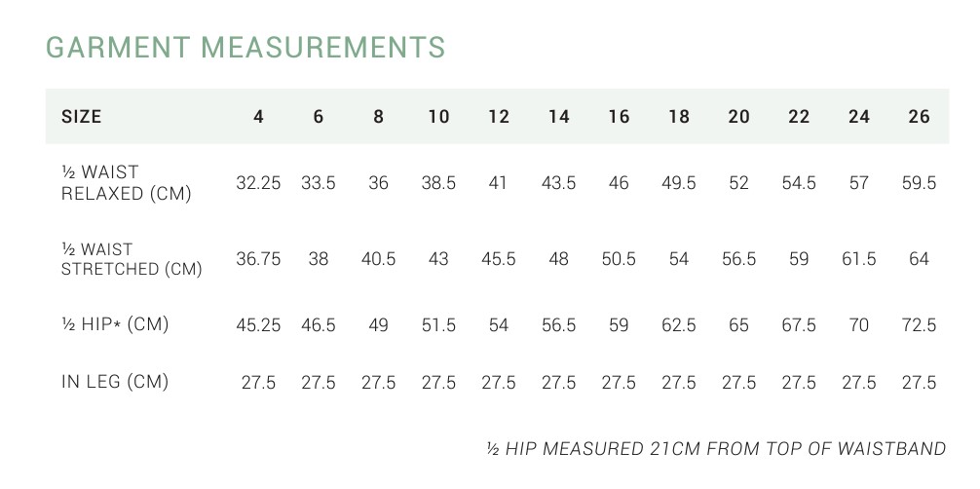Select the ½ HIP* (CM) row label
Image resolution: width=980 pixels, height=489 pixels.
point(115,324)
